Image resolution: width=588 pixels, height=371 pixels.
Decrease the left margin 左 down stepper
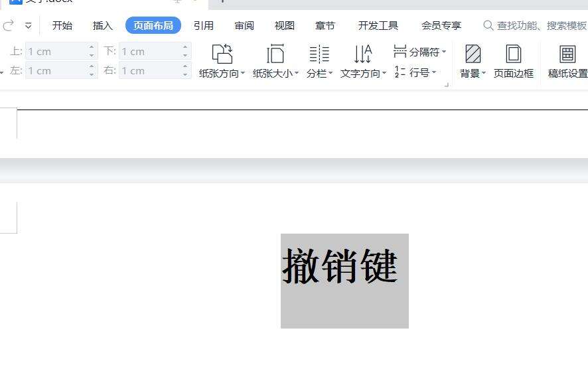92,74
